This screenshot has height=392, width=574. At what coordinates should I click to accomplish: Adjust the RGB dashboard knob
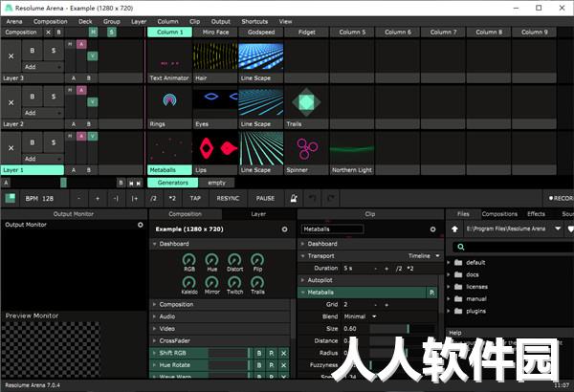[x=188, y=260]
